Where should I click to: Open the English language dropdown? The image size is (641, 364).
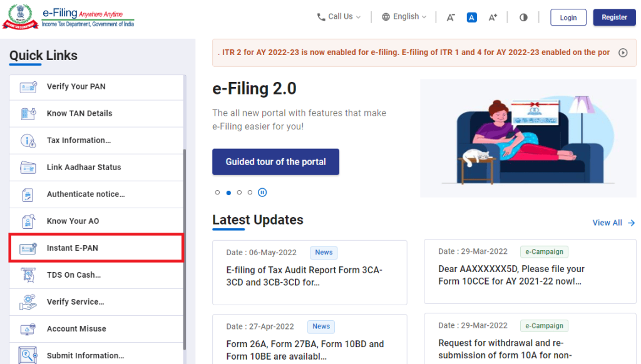[404, 17]
